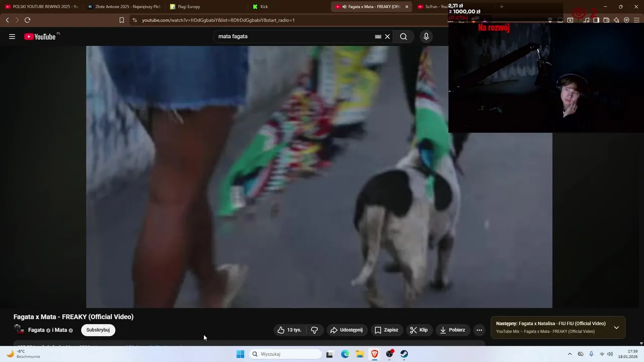Open the Mata channel name link
This screenshot has width=644, height=362.
tap(61, 330)
